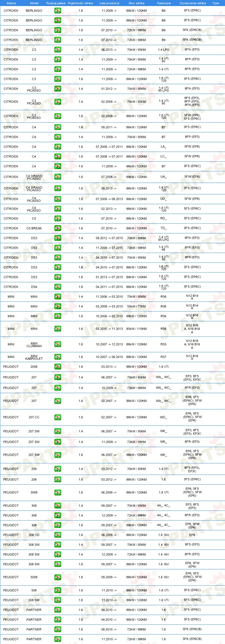Click the fuel icon in the C3 1.4 LPG row
225x644 pixels.
(58, 50)
